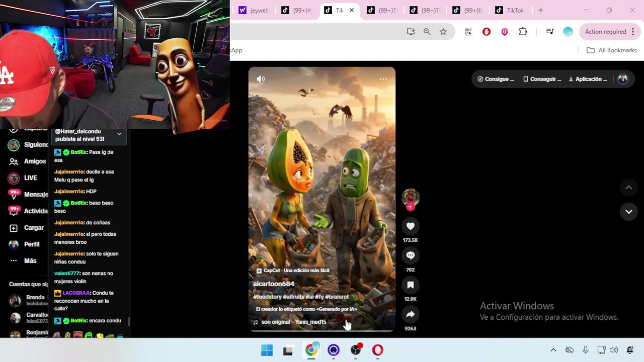Click the playing TikTok video
644x362 pixels.
pyautogui.click(x=322, y=199)
